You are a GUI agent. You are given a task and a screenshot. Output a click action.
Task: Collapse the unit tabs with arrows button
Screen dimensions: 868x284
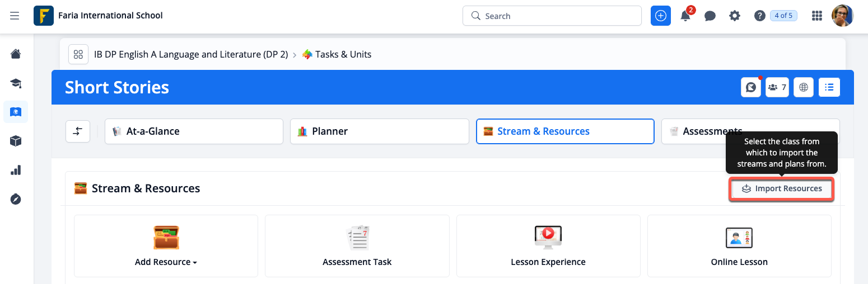point(78,131)
